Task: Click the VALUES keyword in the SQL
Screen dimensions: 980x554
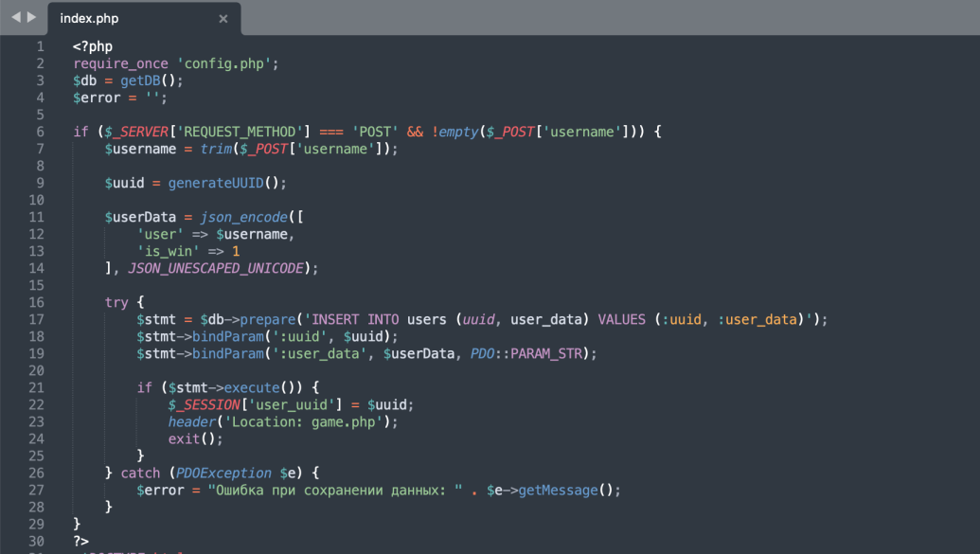Action: coord(622,319)
